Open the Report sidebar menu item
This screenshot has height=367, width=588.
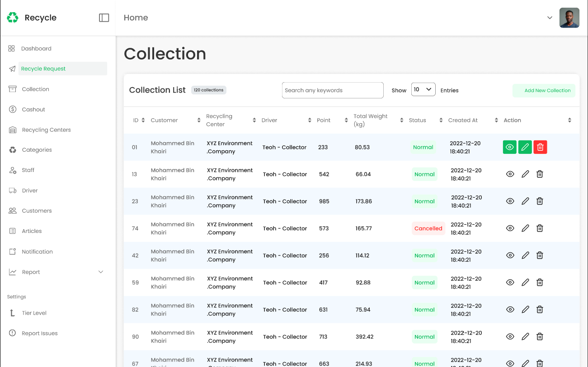tap(31, 272)
